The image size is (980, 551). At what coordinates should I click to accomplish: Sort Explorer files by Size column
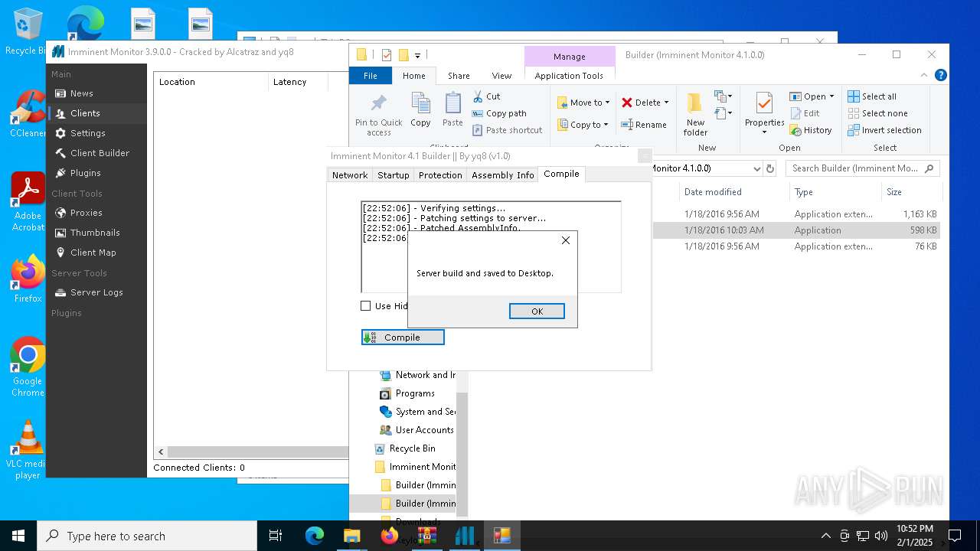[x=893, y=192]
